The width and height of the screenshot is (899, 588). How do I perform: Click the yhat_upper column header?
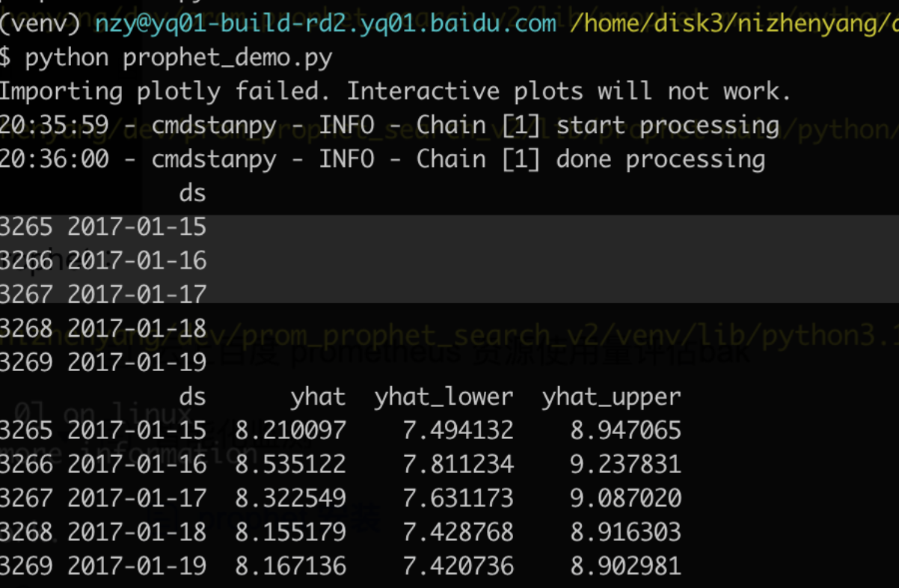coord(611,396)
